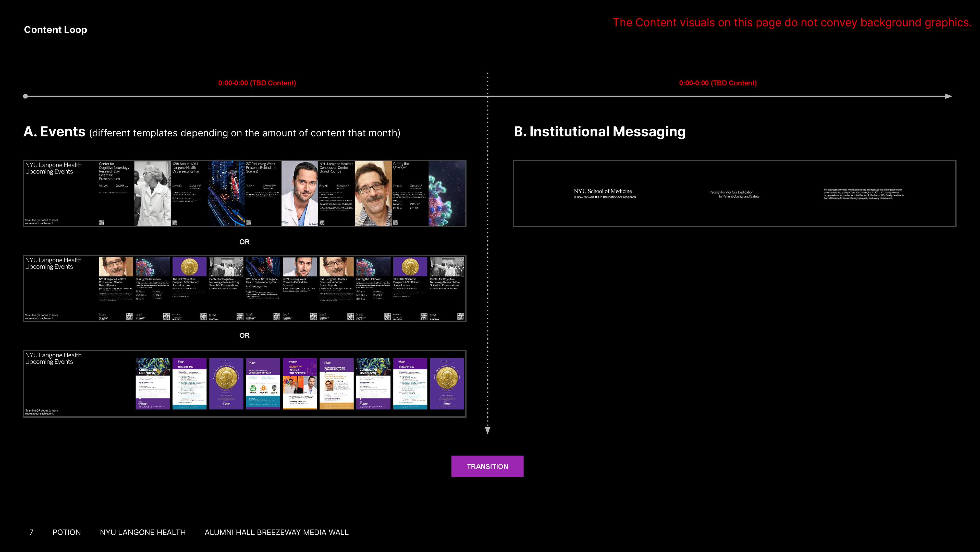Viewport: 980px width, 552px height.
Task: Click the QR code under 12th Annual Cybersecurity Fair in the top template
Action: tap(175, 222)
